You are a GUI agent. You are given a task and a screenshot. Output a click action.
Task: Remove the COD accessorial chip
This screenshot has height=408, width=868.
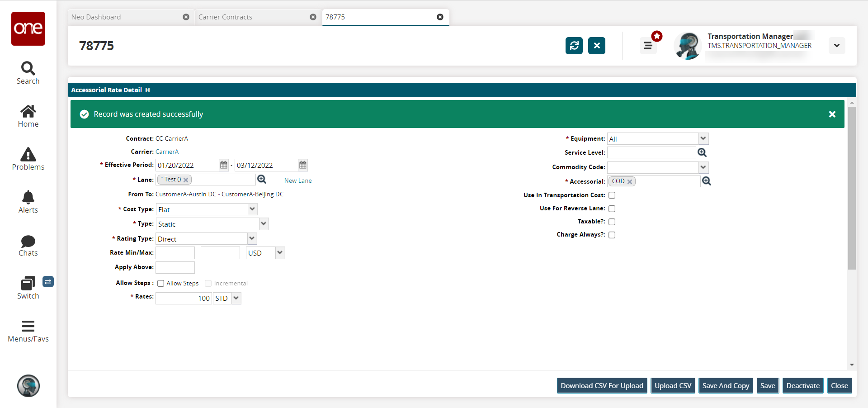click(630, 182)
